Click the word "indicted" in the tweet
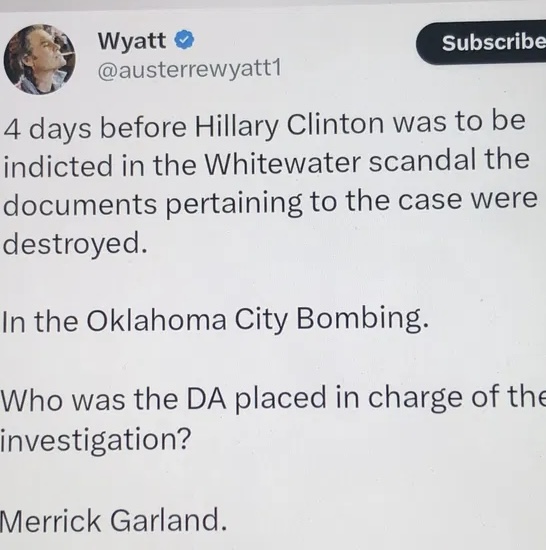The image size is (546, 550). [x=58, y=165]
